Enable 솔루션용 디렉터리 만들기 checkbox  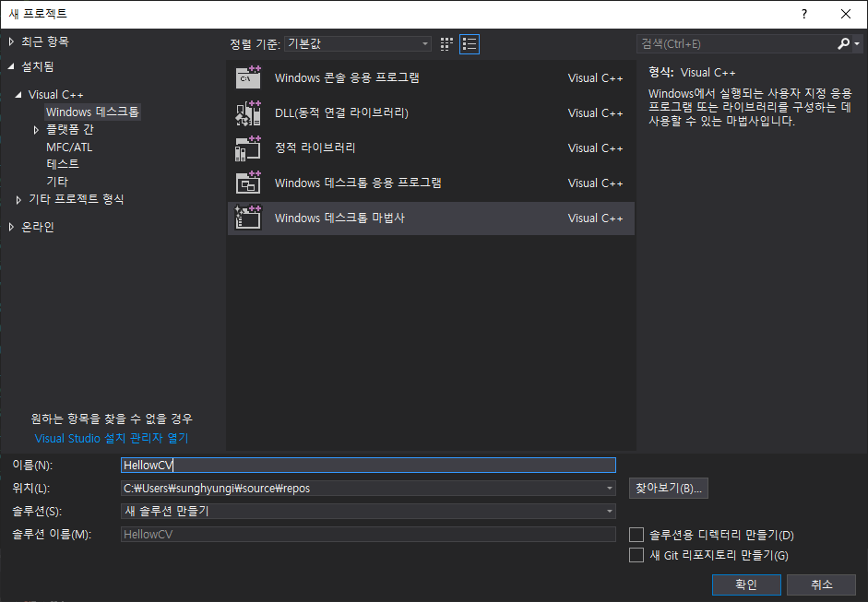tap(636, 535)
